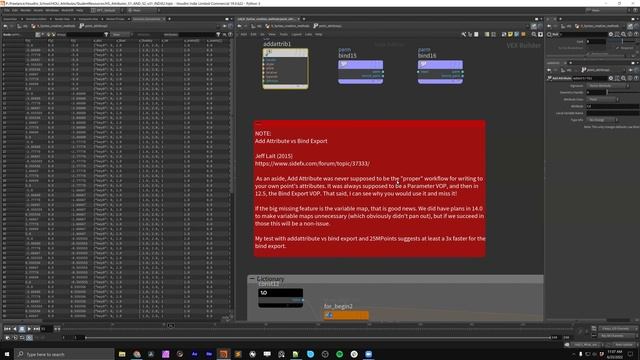Click the play reverse button
Viewport: 640px width, 360px height.
click(x=15, y=329)
